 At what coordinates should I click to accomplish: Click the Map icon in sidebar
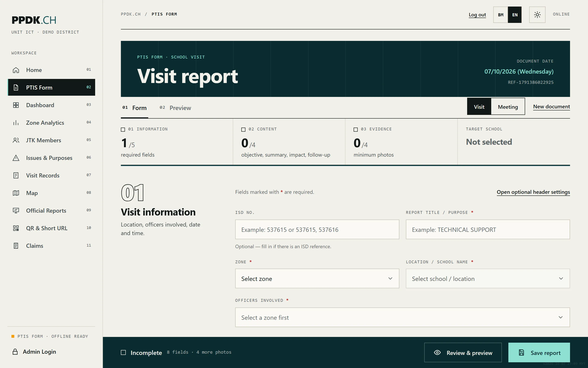tap(16, 193)
